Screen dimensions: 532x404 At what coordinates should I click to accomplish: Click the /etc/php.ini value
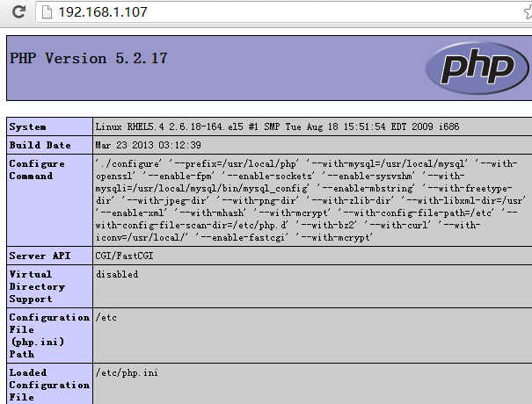pyautogui.click(x=127, y=373)
